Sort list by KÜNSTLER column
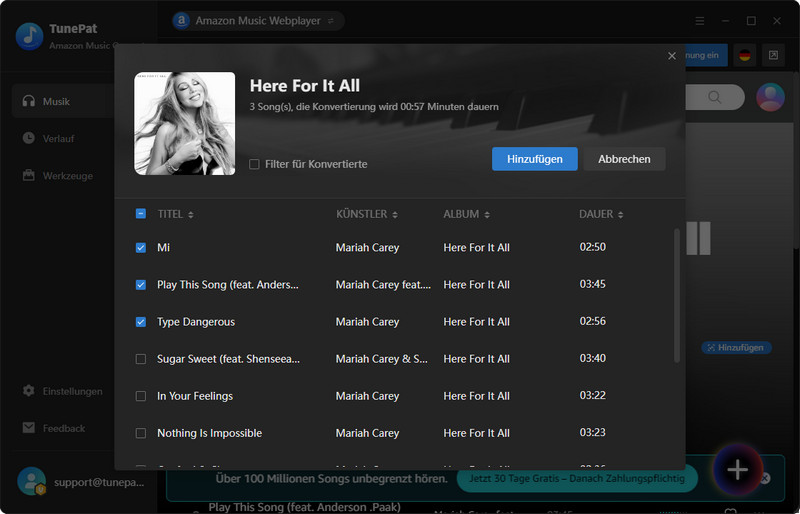Image resolution: width=800 pixels, height=514 pixels. point(367,214)
